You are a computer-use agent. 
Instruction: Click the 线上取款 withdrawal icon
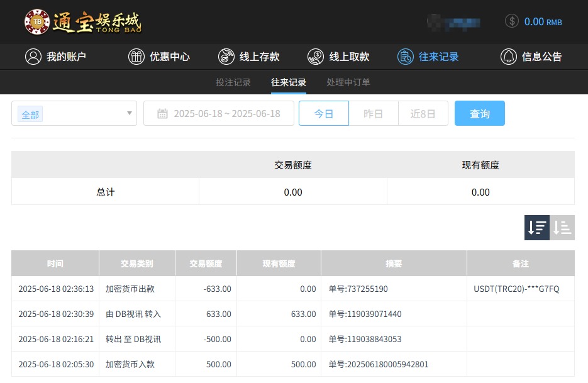coord(316,57)
